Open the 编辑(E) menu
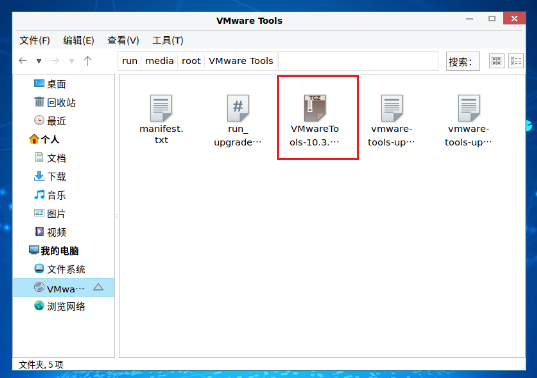 pos(78,40)
